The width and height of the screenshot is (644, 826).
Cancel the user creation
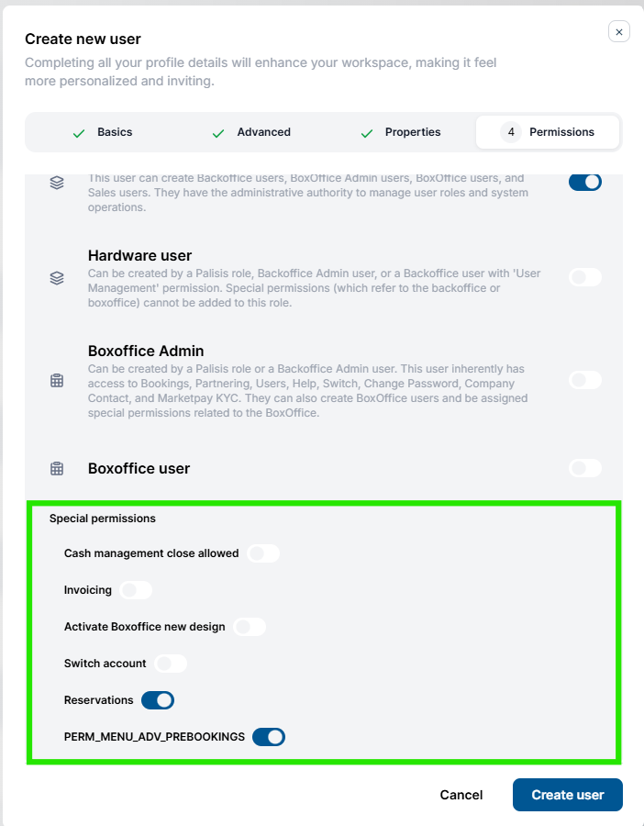pyautogui.click(x=461, y=795)
